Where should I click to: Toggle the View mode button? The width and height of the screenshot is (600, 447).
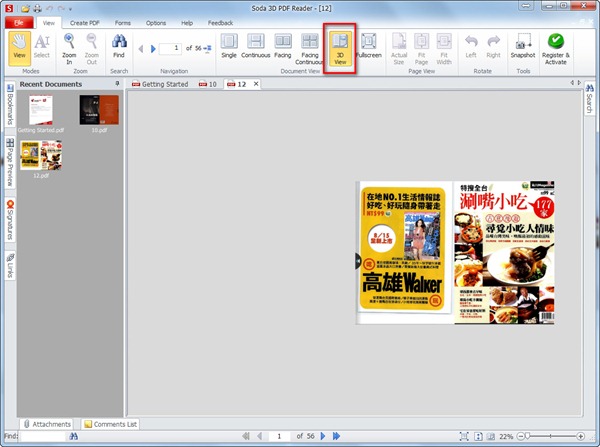tap(20, 47)
